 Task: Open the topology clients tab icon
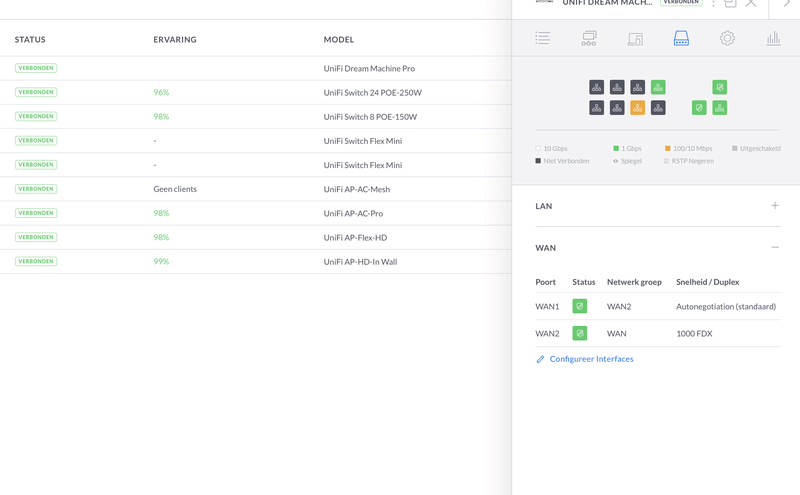pos(589,38)
